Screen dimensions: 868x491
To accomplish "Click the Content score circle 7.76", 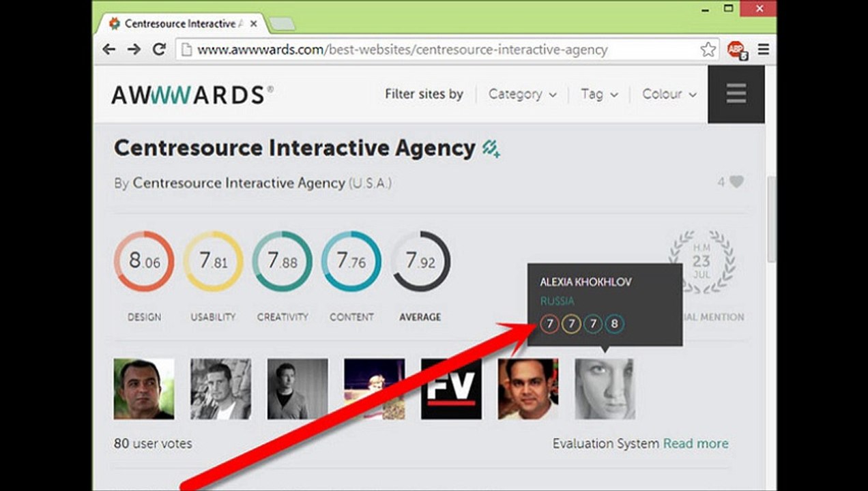I will point(351,261).
